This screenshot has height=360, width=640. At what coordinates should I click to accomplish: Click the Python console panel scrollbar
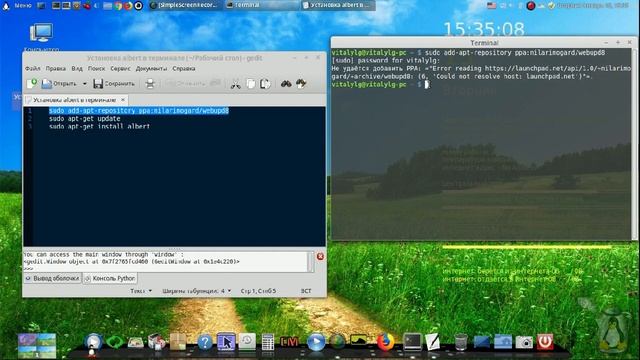311,262
